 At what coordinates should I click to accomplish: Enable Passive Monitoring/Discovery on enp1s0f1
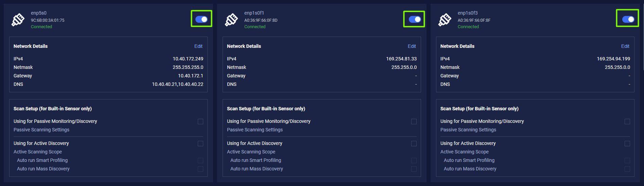click(414, 122)
